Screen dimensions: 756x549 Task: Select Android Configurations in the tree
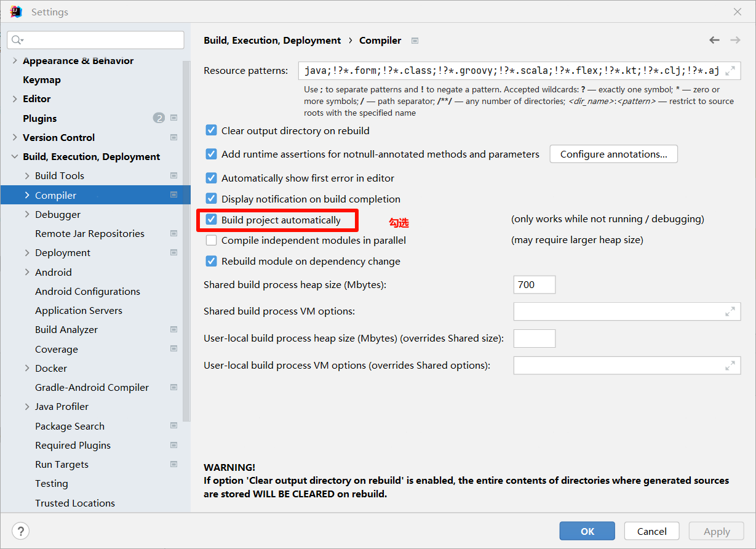87,291
